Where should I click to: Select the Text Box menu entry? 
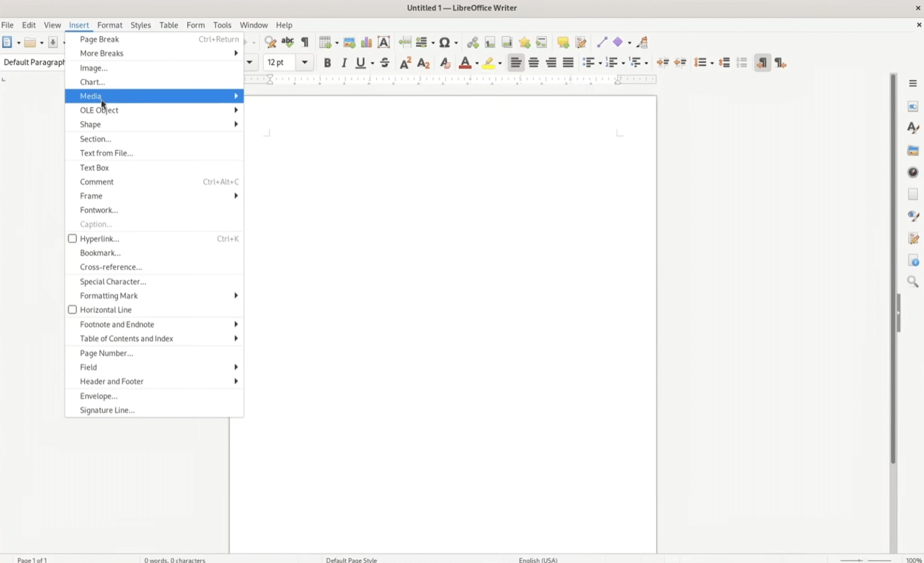coord(154,168)
